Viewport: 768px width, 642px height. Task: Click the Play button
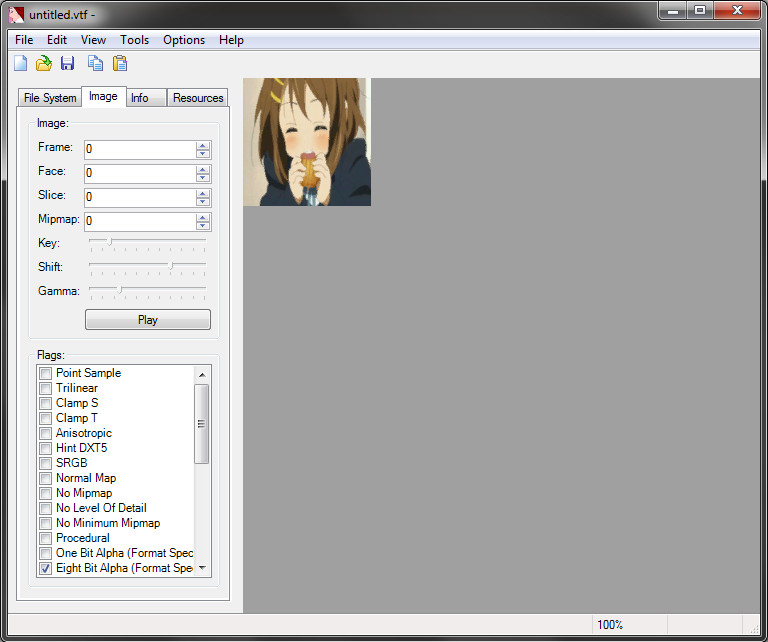pos(148,320)
